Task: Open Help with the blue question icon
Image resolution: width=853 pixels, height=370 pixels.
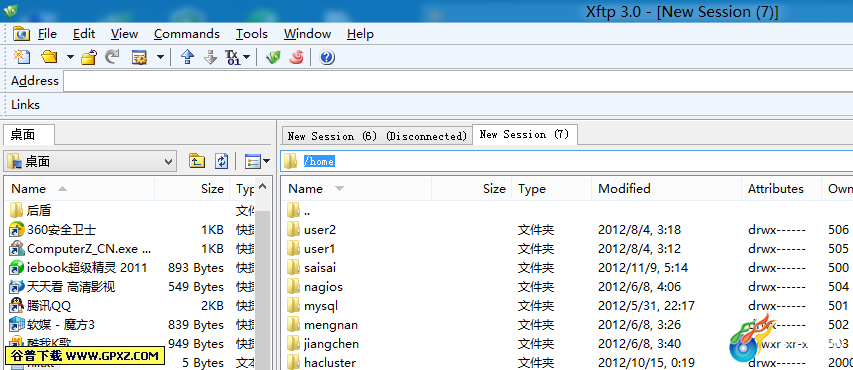Action: coord(326,57)
